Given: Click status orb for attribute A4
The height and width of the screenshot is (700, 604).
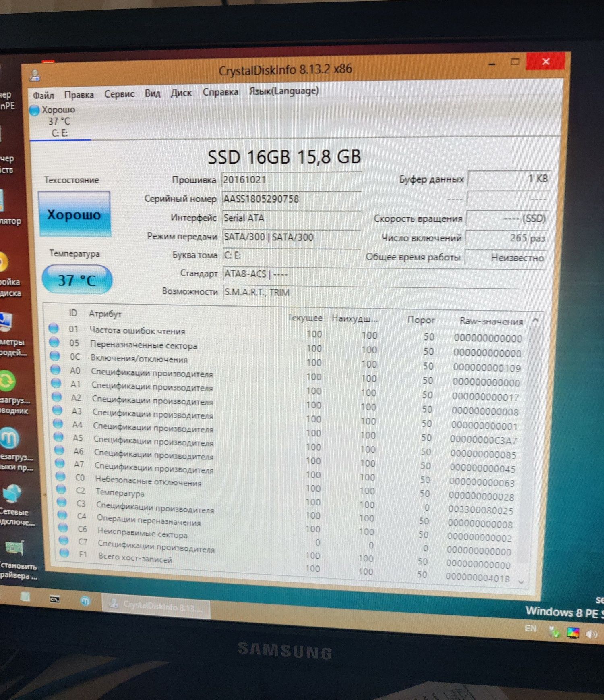Looking at the screenshot, I should point(58,424).
